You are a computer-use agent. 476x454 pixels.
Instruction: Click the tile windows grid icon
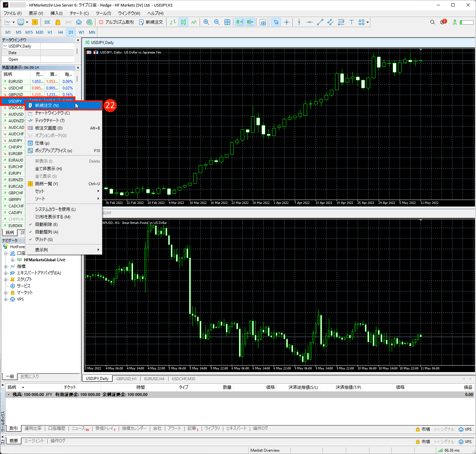227,22
